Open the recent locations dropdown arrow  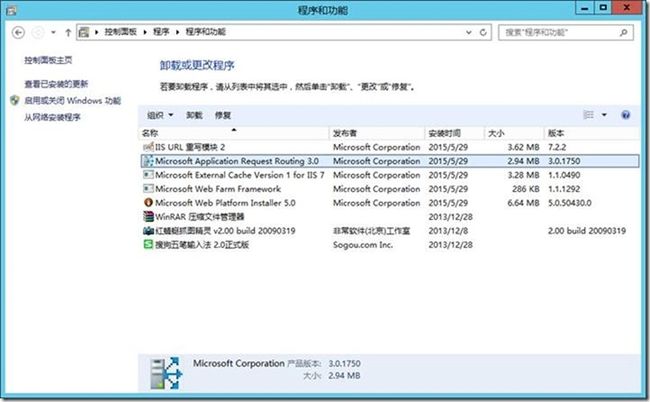click(x=53, y=32)
